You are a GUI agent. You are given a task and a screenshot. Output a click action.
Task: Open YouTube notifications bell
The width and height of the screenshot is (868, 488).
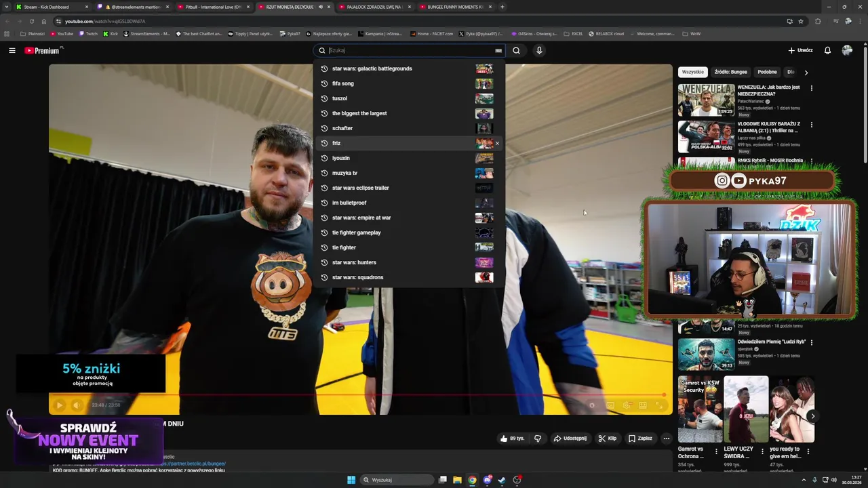(x=827, y=50)
